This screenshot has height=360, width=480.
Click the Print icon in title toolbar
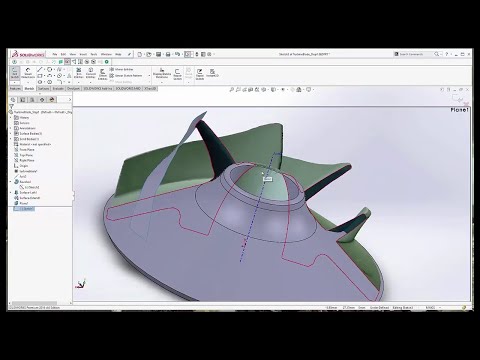click(168, 54)
